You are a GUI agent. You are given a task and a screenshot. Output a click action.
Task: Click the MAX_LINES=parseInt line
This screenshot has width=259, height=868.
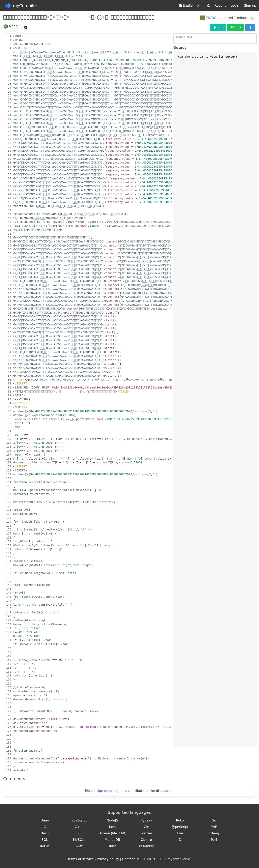click(x=57, y=490)
